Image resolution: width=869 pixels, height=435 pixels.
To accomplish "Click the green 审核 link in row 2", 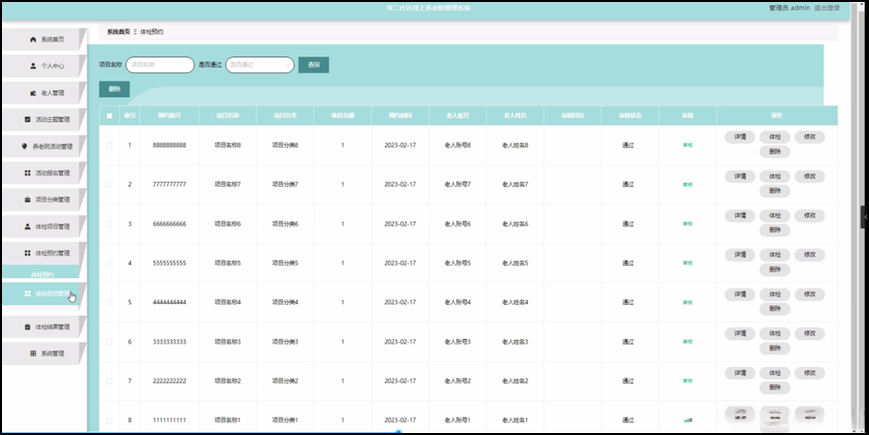I will pos(688,185).
